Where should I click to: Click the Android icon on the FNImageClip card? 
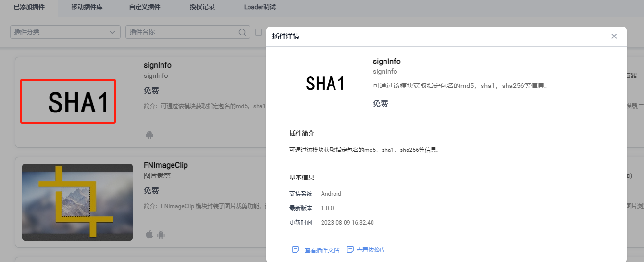[161, 235]
